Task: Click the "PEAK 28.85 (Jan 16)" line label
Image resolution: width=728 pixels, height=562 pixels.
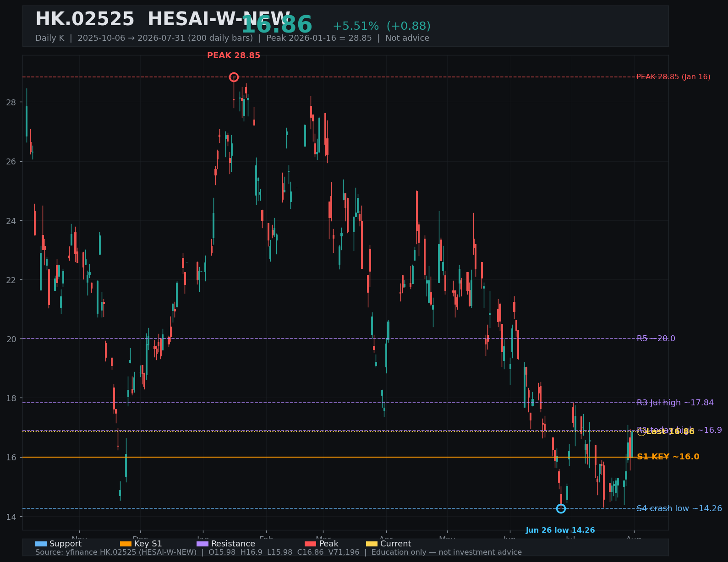Action: [x=673, y=77]
